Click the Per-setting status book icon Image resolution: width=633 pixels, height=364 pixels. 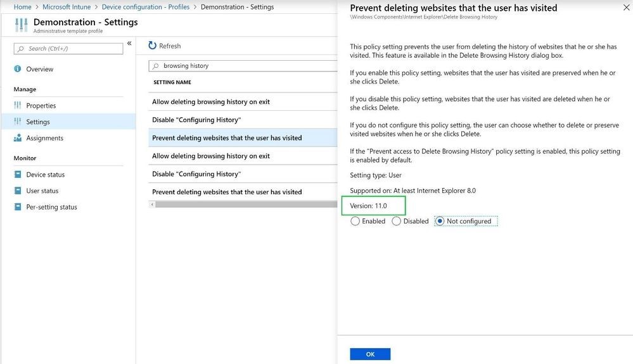pyautogui.click(x=17, y=207)
